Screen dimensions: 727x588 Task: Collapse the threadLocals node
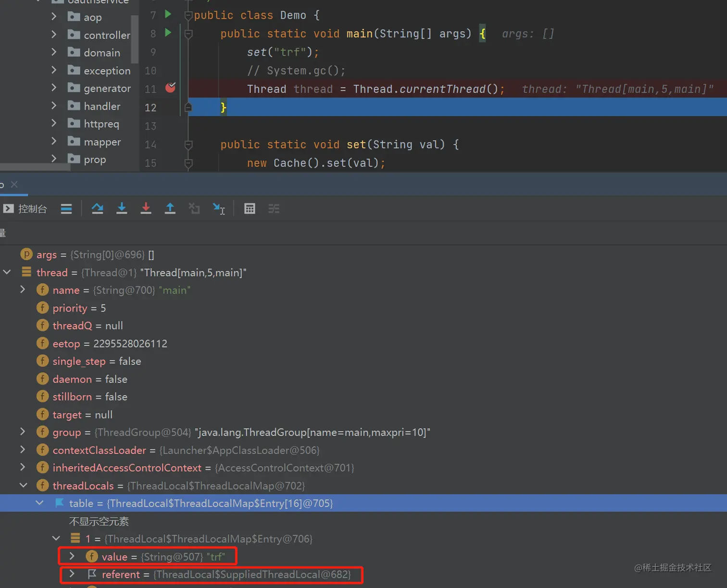pos(23,485)
